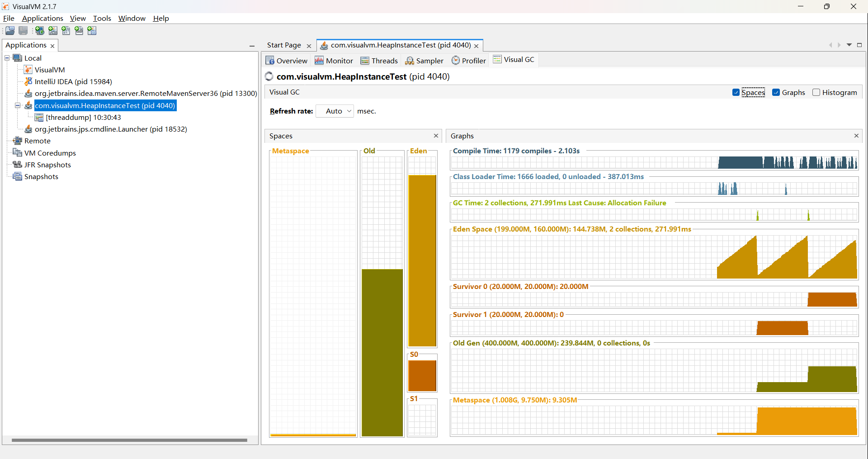Click the VM Coredumps node icon
This screenshot has width=868, height=459.
[x=18, y=152]
